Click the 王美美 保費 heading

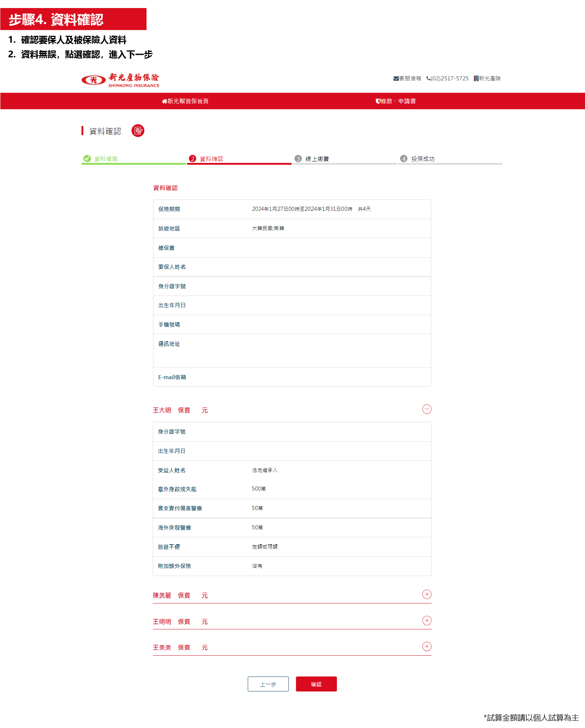[x=180, y=648]
